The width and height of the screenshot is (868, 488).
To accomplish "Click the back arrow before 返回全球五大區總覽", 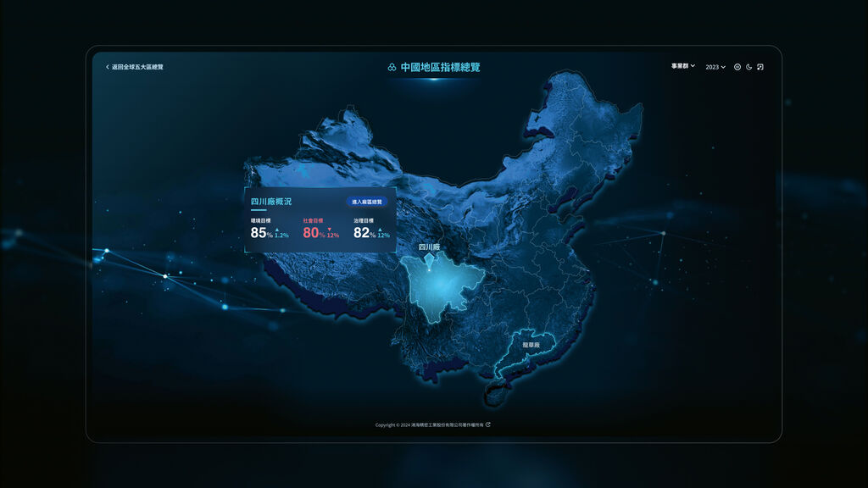I will (107, 67).
